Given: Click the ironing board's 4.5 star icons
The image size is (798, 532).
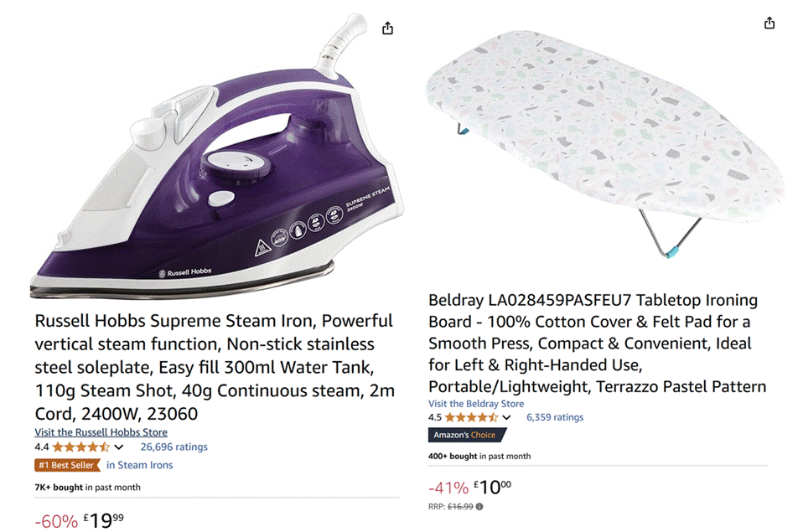Looking at the screenshot, I should (x=471, y=417).
